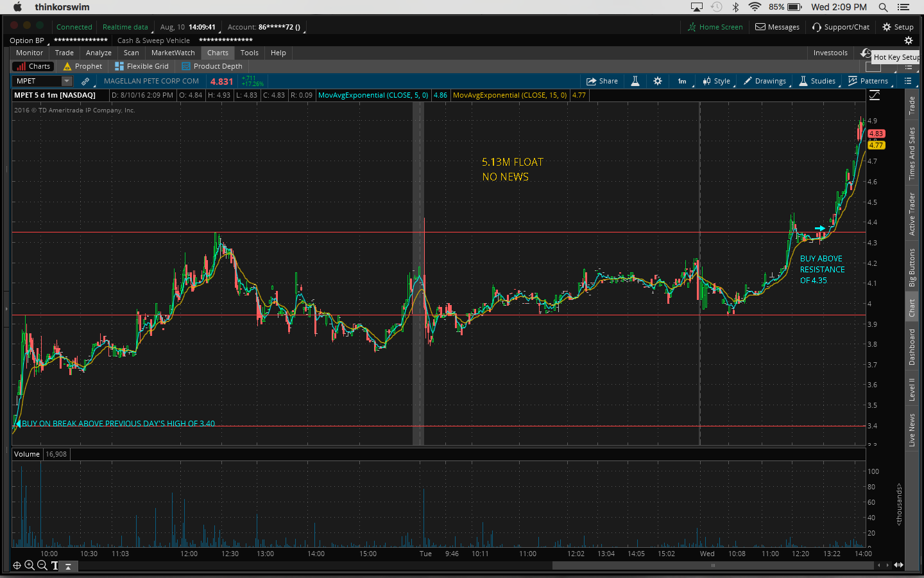Open the thinkorswim menu in the menu bar
The width and height of the screenshot is (924, 578).
click(x=62, y=7)
